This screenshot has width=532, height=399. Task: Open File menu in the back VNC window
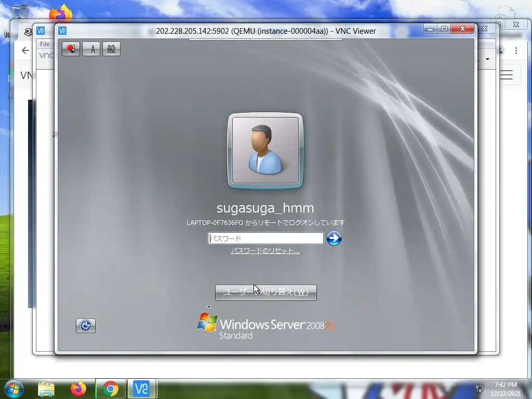tap(45, 44)
